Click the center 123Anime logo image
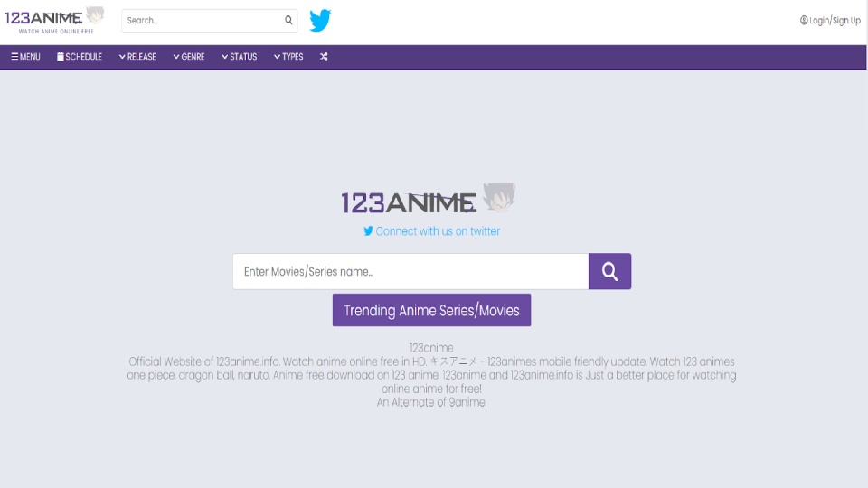Image resolution: width=868 pixels, height=488 pixels. click(429, 199)
